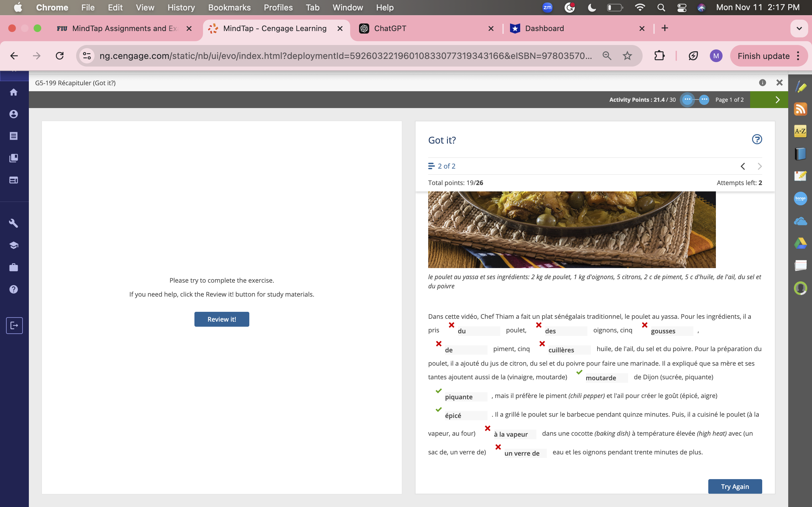
Task: Open the Bookmarks menu in the menu bar
Action: click(x=229, y=7)
